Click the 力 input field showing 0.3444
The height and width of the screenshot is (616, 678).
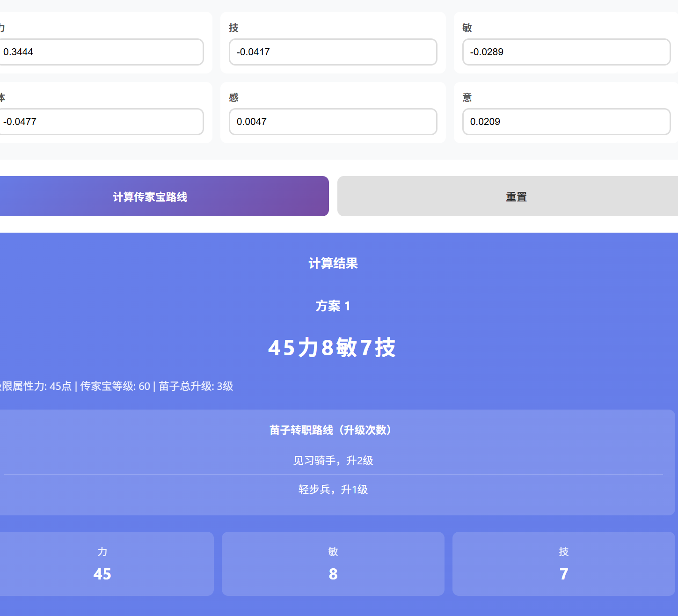(x=101, y=52)
